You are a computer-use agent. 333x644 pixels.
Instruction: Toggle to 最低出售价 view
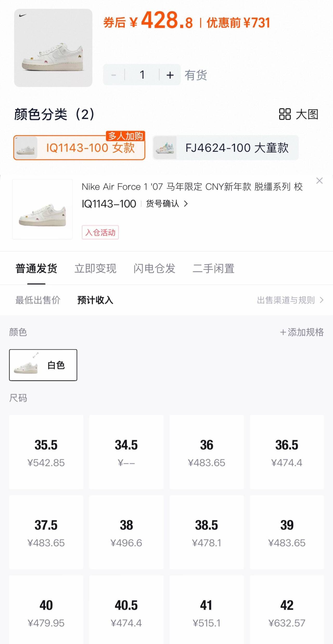coord(38,300)
